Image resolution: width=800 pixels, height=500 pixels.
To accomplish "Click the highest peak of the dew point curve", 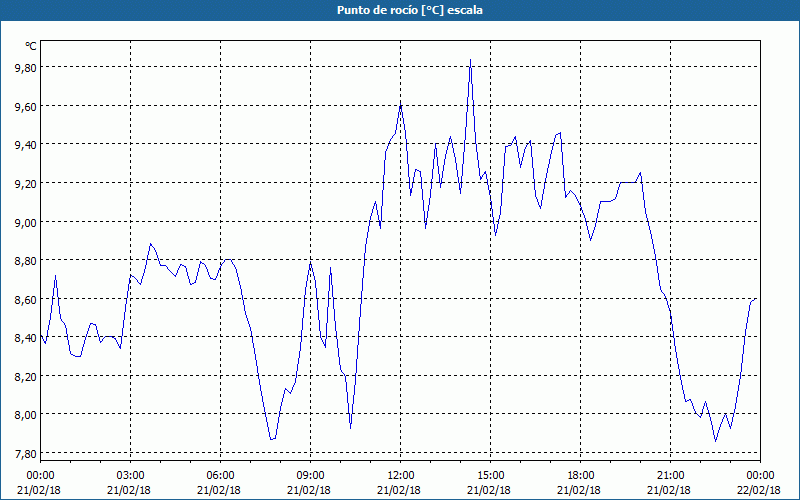I will (470, 60).
